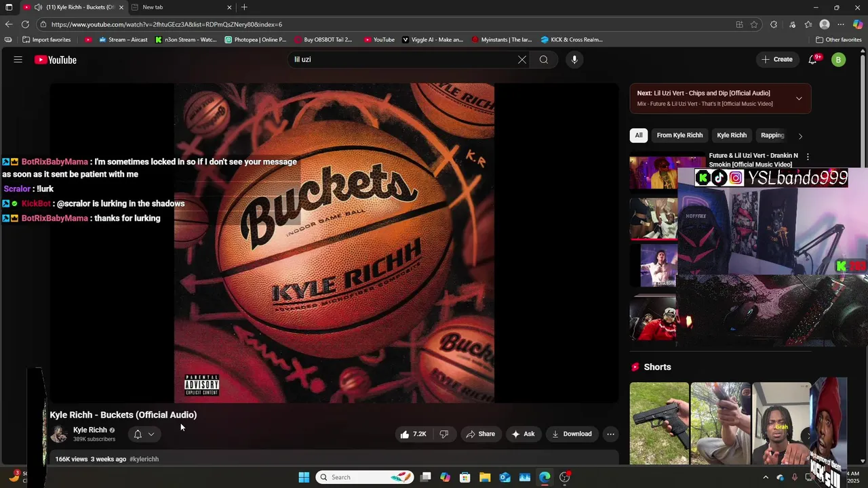Image resolution: width=868 pixels, height=488 pixels.
Task: Open the Kyle Richh channel name link
Action: (90, 430)
